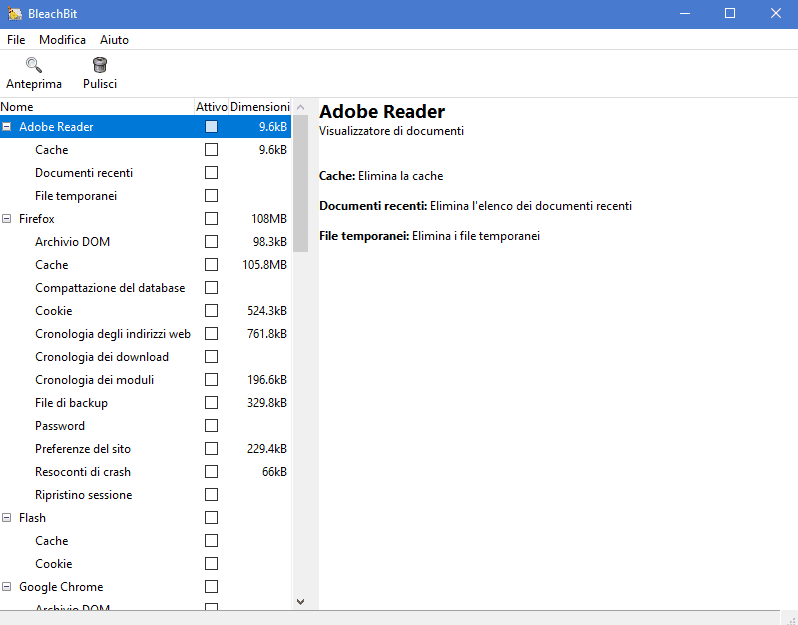The width and height of the screenshot is (798, 625).
Task: Collapse the Adobe Reader tree node
Action: click(x=7, y=127)
